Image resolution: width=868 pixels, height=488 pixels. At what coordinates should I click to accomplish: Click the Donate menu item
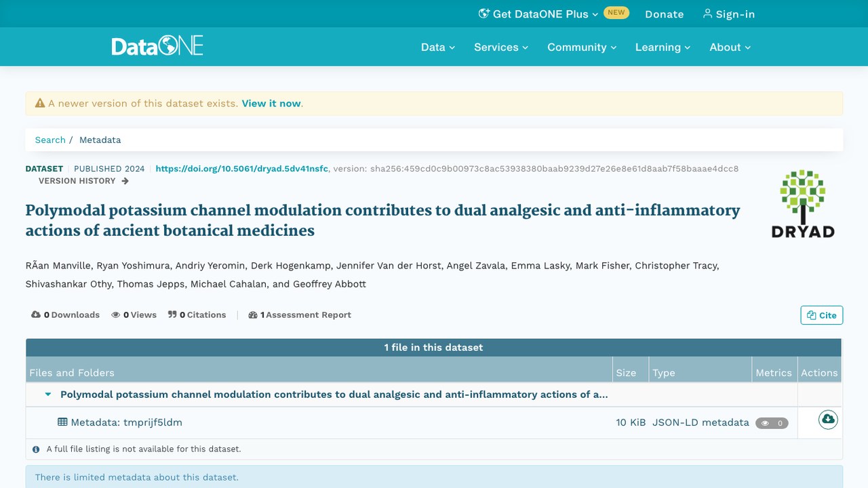tap(665, 14)
